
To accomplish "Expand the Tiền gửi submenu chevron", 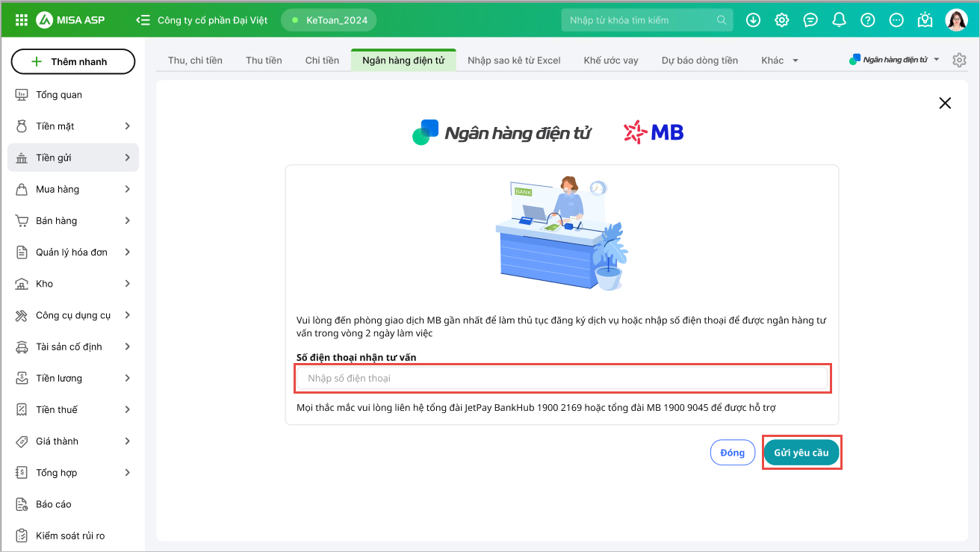I will 128,158.
